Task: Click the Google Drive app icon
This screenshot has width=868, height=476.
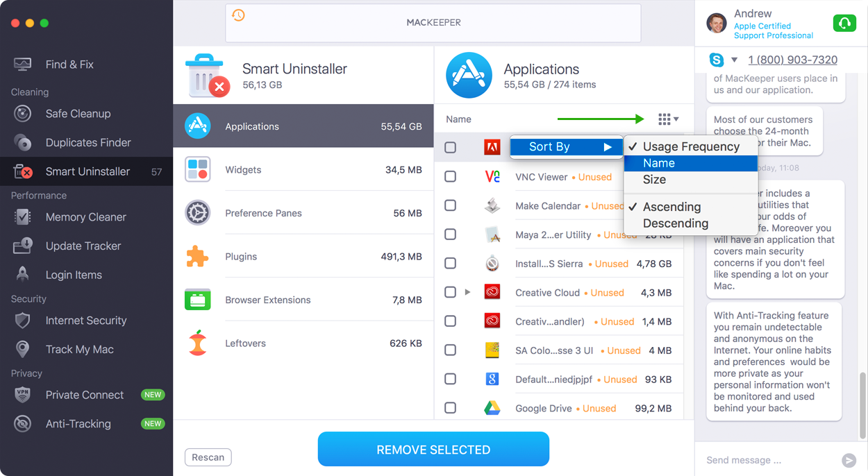Action: (492, 408)
